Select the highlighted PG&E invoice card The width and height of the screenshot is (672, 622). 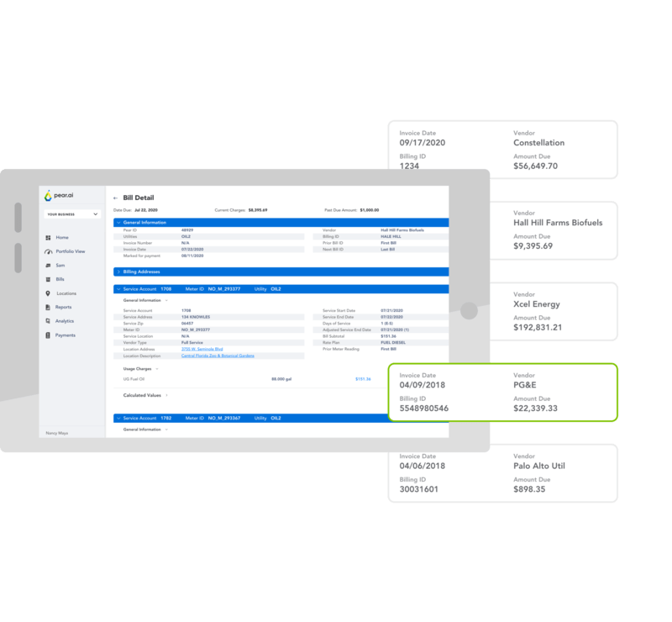pyautogui.click(x=502, y=393)
